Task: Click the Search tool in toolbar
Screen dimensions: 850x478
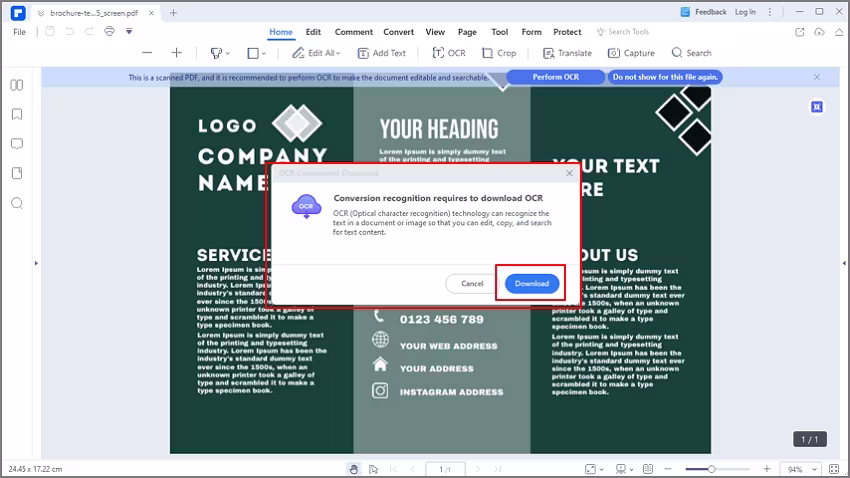Action: [x=691, y=53]
